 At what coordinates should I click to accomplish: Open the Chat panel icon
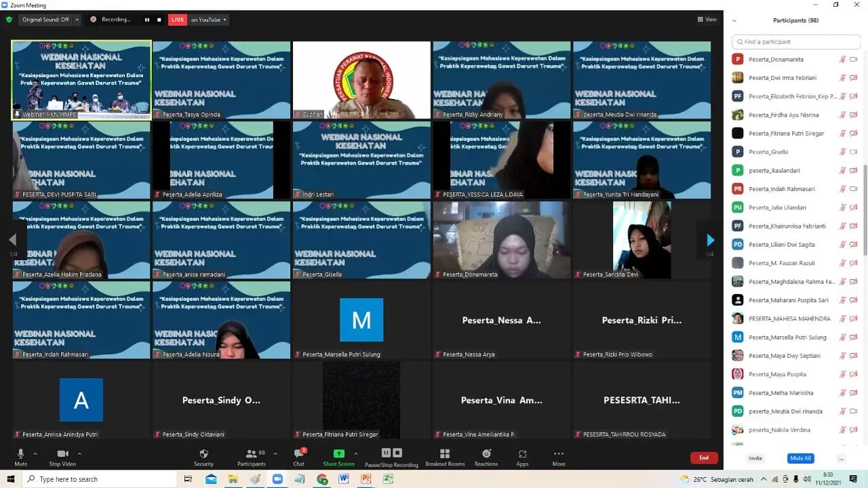click(x=298, y=454)
